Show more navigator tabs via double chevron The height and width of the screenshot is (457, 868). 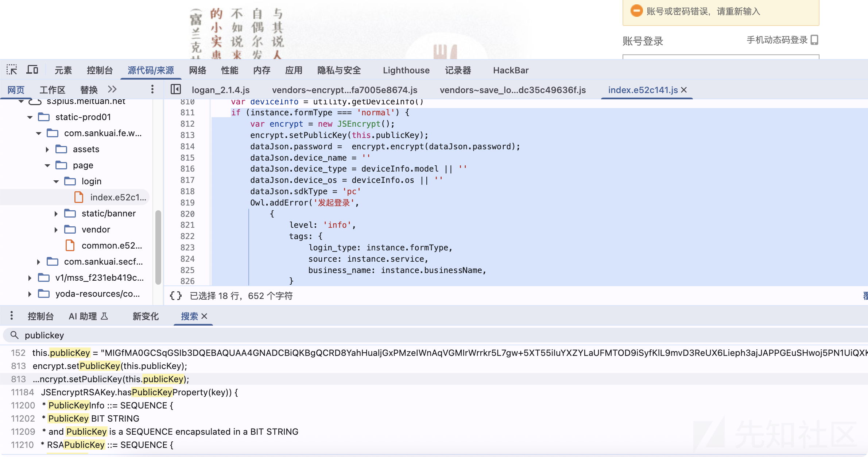click(112, 89)
